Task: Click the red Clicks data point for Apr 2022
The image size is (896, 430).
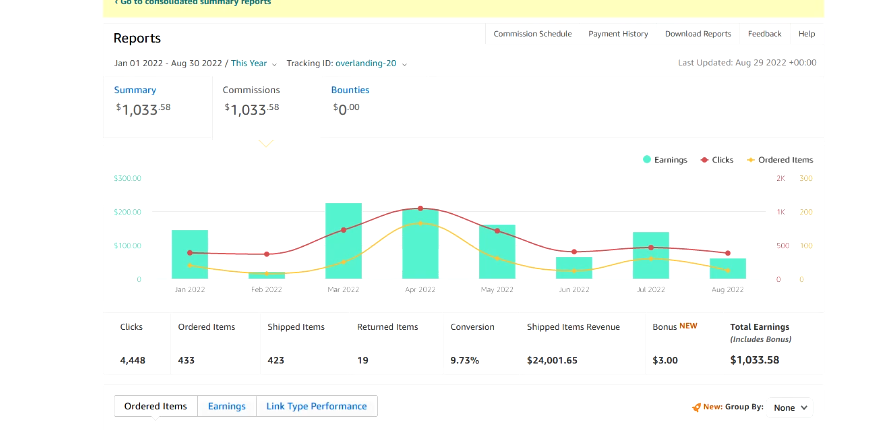Action: [x=420, y=209]
